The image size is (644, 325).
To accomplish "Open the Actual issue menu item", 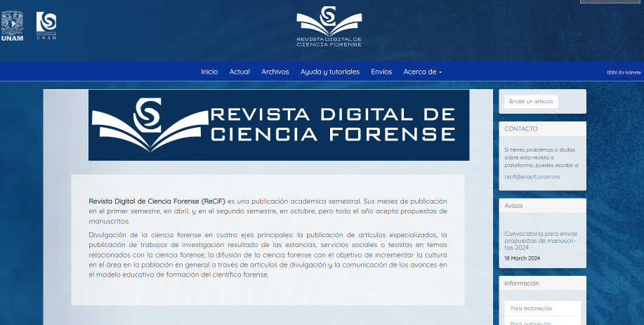I will 239,72.
